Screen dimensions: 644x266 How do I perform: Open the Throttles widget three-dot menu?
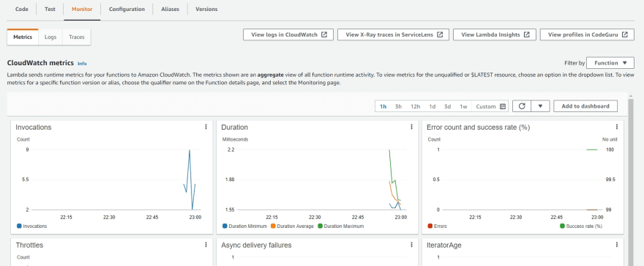click(x=206, y=245)
